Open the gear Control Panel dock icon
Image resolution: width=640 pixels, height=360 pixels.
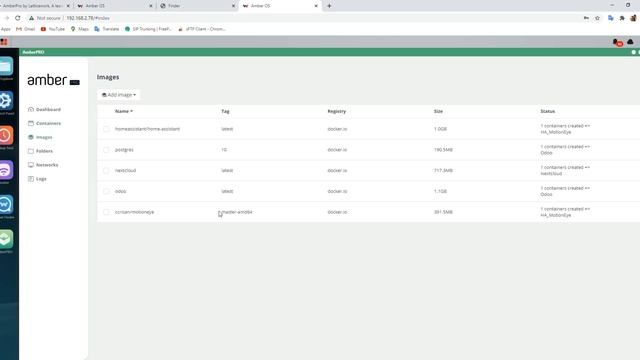point(6,100)
